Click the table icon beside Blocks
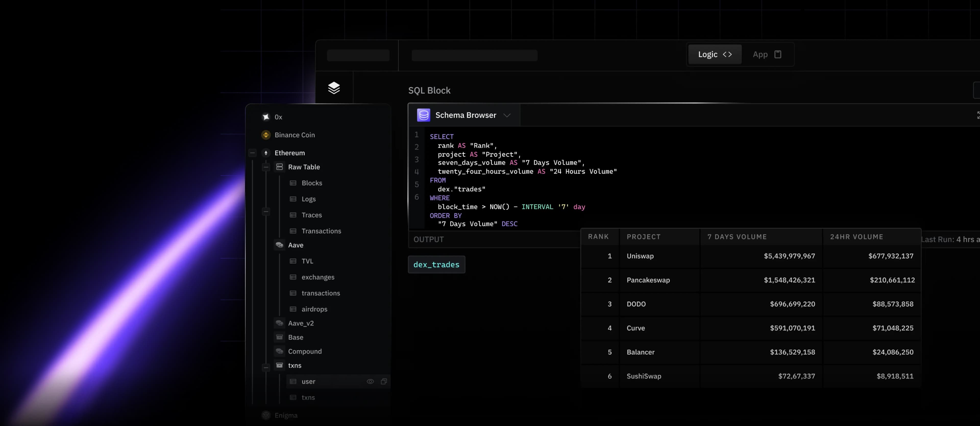This screenshot has height=426, width=980. 293,183
